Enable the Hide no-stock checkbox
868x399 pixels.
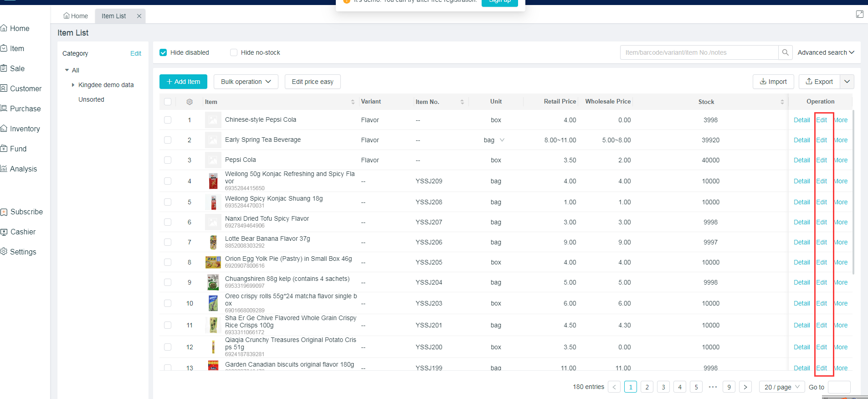[234, 52]
